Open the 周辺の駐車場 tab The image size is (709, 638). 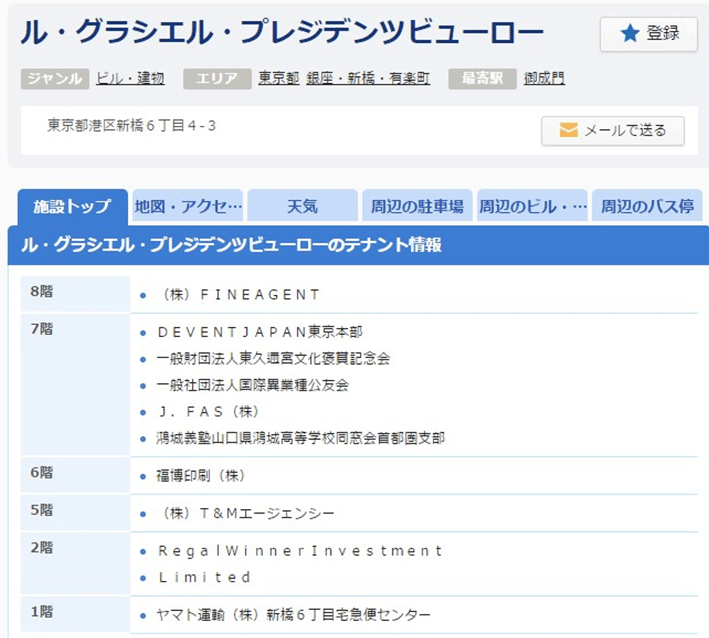[417, 206]
